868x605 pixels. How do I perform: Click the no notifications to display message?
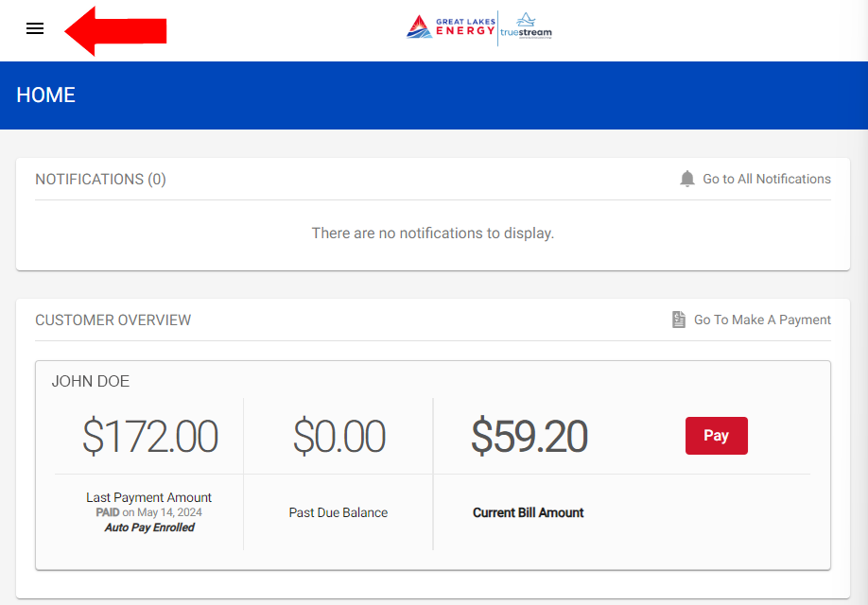(x=433, y=233)
